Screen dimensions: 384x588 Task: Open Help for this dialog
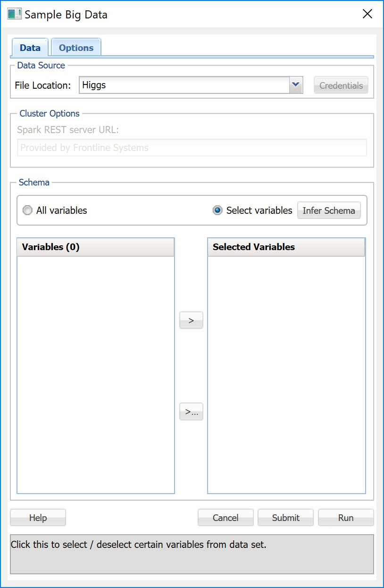[x=38, y=518]
